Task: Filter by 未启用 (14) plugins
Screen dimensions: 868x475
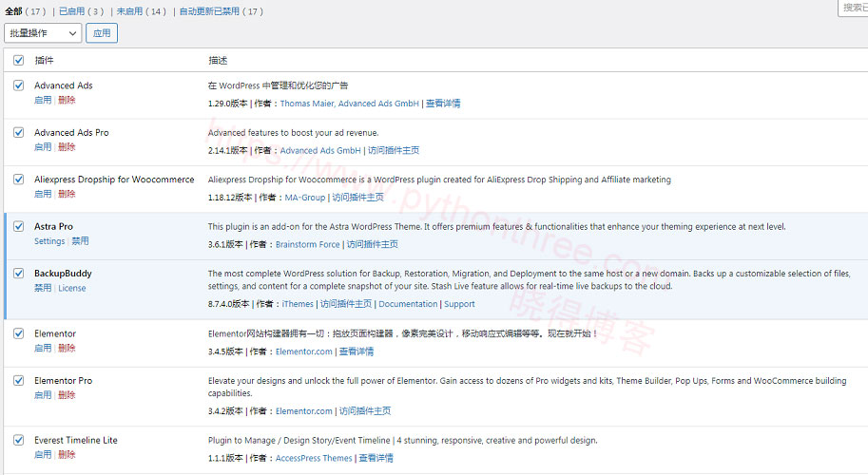Action: pyautogui.click(x=141, y=11)
